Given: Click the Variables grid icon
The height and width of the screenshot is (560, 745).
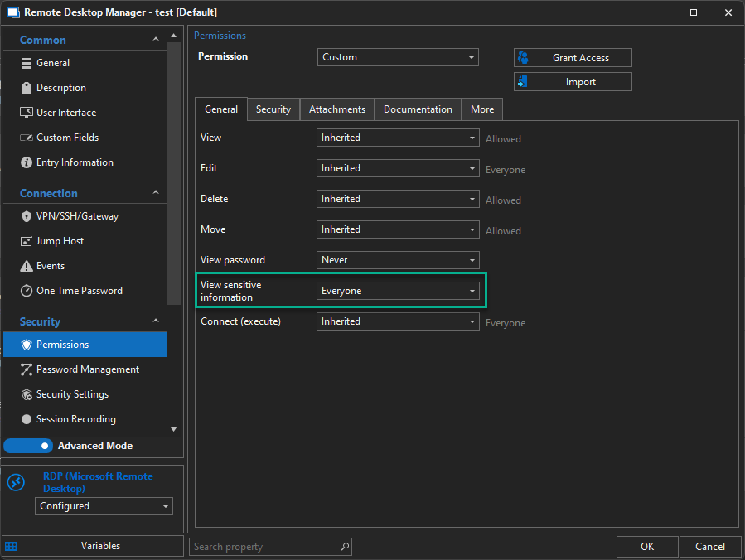Looking at the screenshot, I should 12,546.
